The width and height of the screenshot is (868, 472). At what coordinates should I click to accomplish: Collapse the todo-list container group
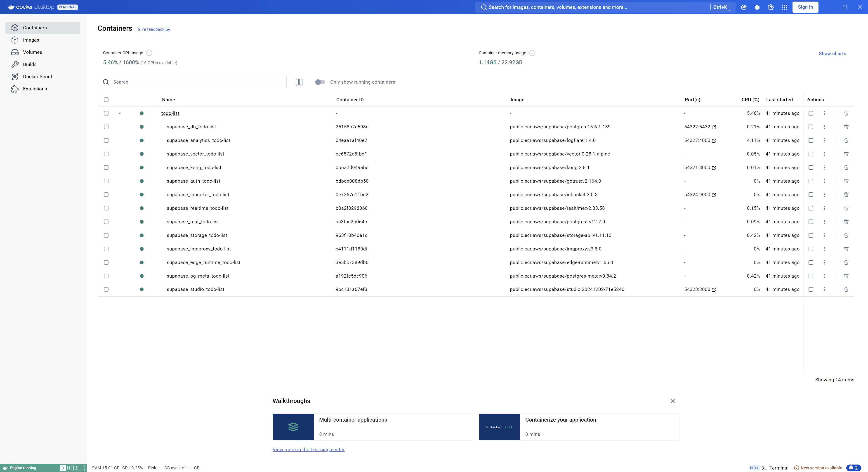click(x=120, y=113)
